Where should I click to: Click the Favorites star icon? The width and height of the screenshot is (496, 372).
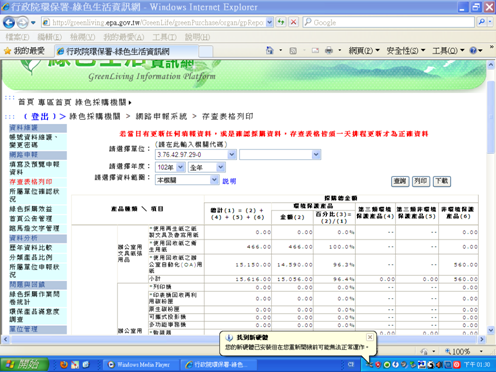click(7, 51)
